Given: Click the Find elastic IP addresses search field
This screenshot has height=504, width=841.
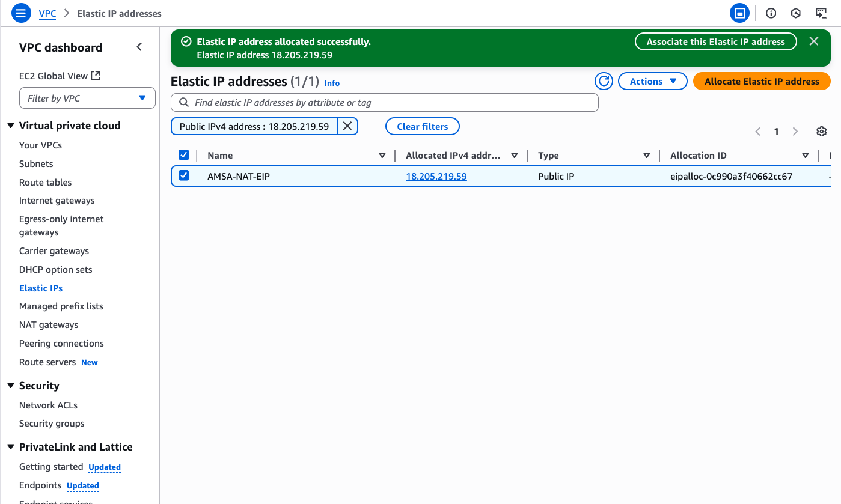Looking at the screenshot, I should (x=385, y=103).
